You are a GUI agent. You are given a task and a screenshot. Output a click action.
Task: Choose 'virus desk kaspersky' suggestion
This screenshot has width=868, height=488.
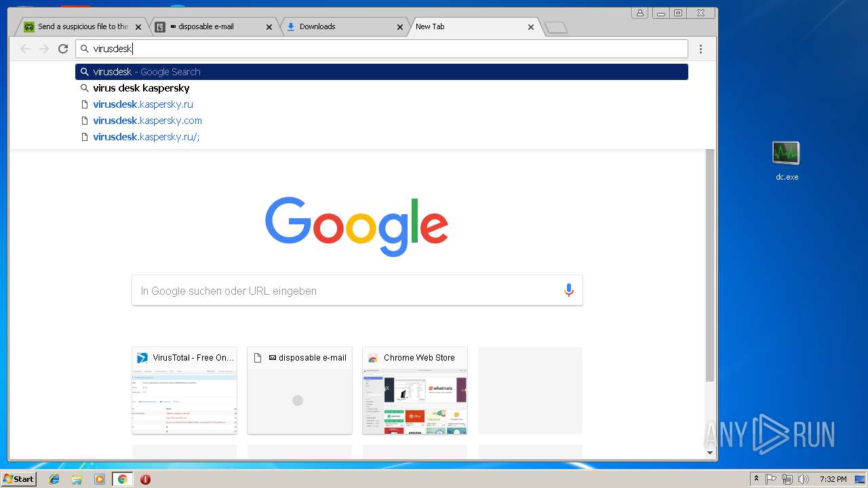point(382,88)
